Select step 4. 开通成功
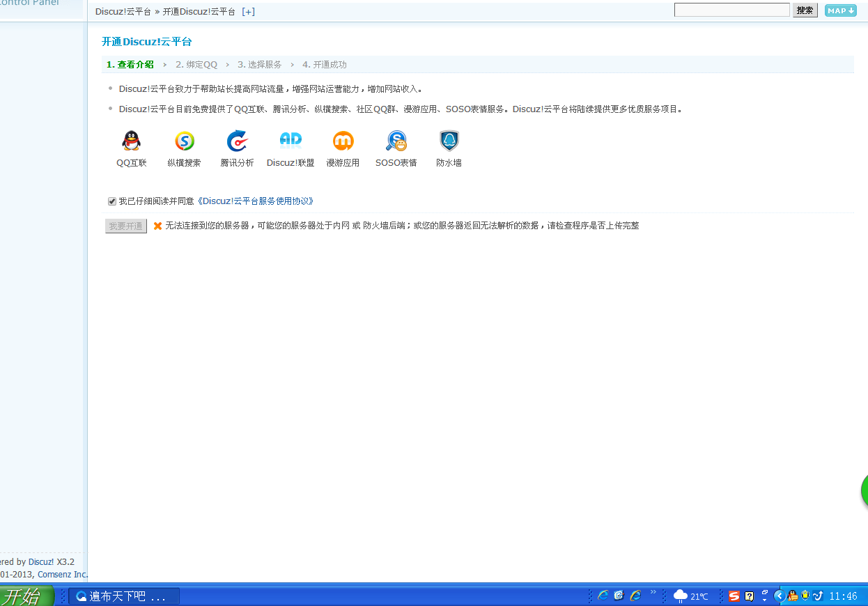The width and height of the screenshot is (868, 606). pos(324,65)
